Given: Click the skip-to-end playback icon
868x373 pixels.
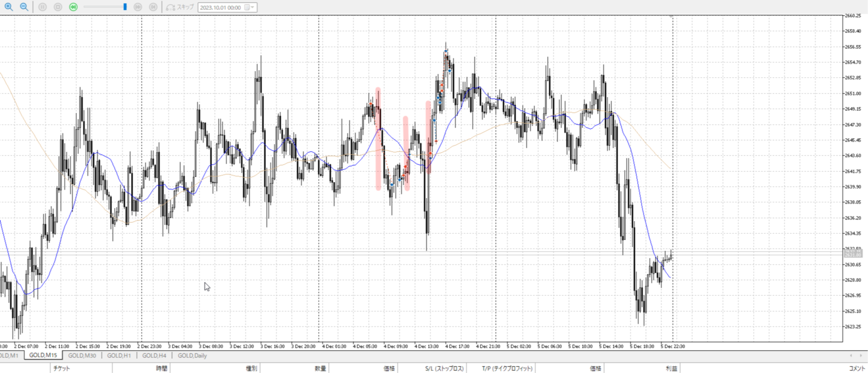Looking at the screenshot, I should pos(153,7).
